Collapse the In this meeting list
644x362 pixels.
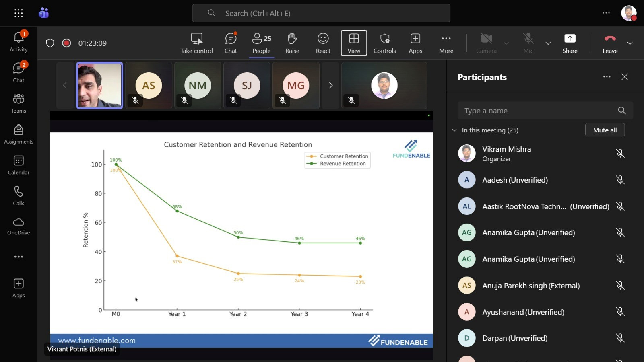click(454, 130)
